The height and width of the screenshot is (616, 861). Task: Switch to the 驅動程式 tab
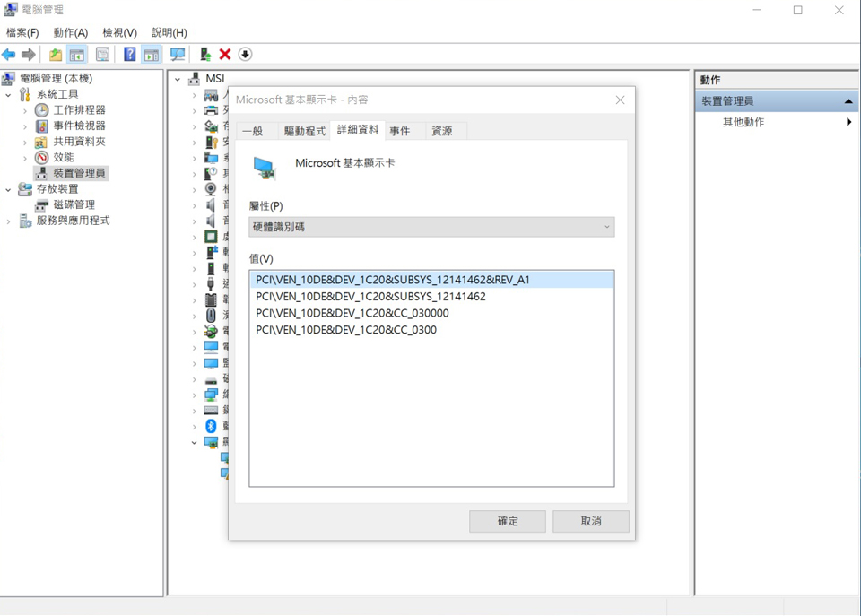pos(304,131)
